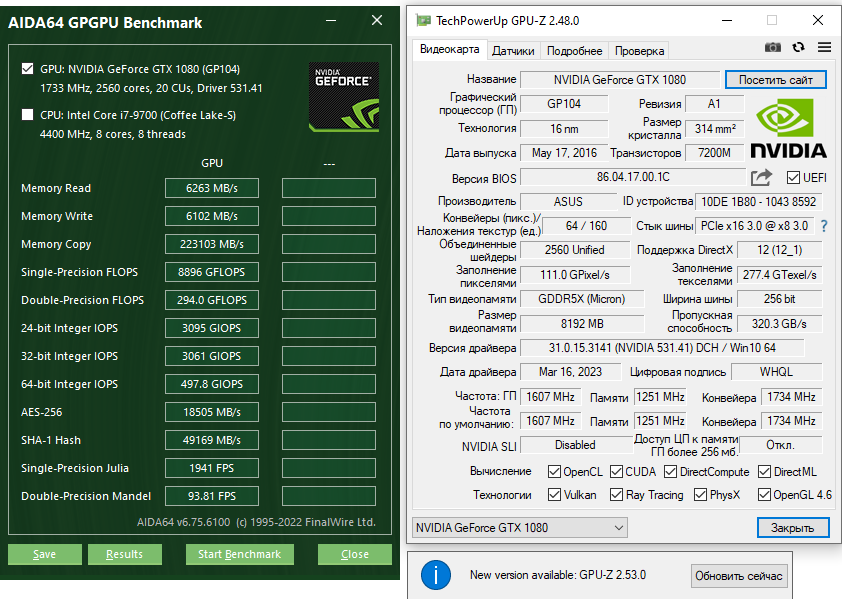Click the Save button in AIDA64
The image size is (842, 599).
pos(45,554)
